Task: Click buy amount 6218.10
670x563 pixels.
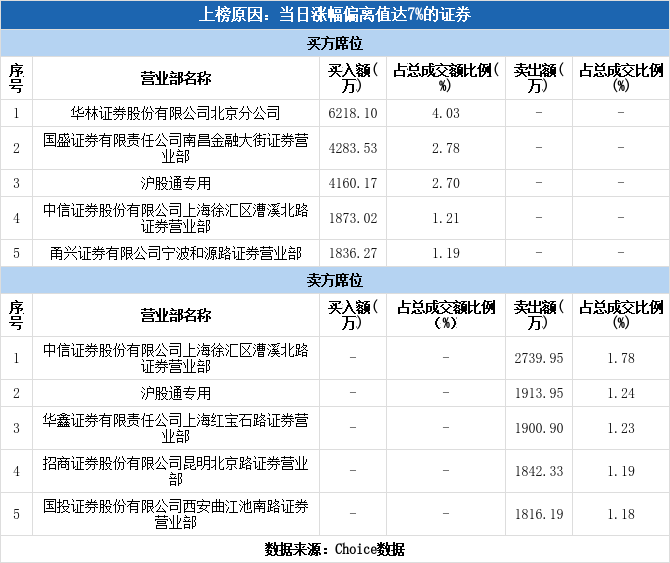Action: [353, 113]
